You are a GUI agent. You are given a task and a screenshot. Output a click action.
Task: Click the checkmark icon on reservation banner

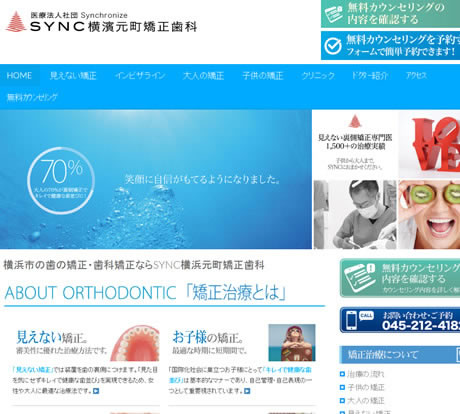click(333, 46)
